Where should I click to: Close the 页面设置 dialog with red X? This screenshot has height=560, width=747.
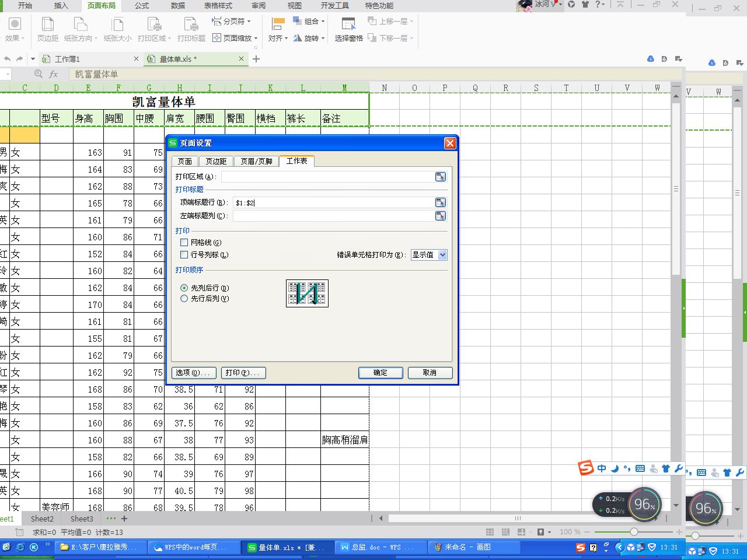point(450,143)
